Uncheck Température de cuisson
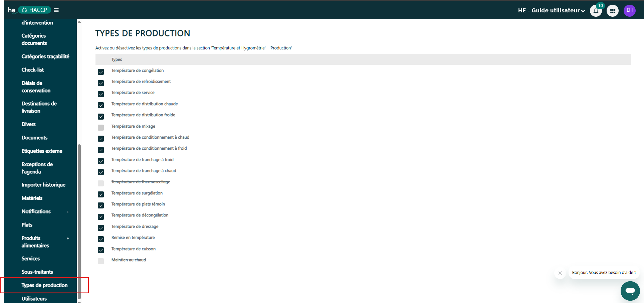644x303 pixels. pos(101,250)
